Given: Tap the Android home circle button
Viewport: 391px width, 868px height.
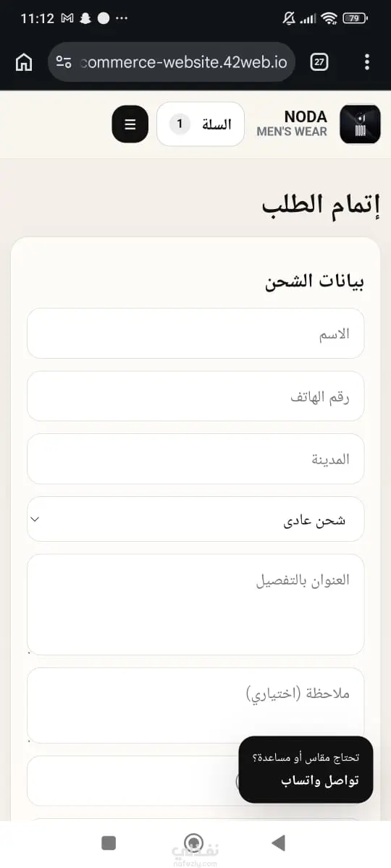Looking at the screenshot, I should 193,843.
